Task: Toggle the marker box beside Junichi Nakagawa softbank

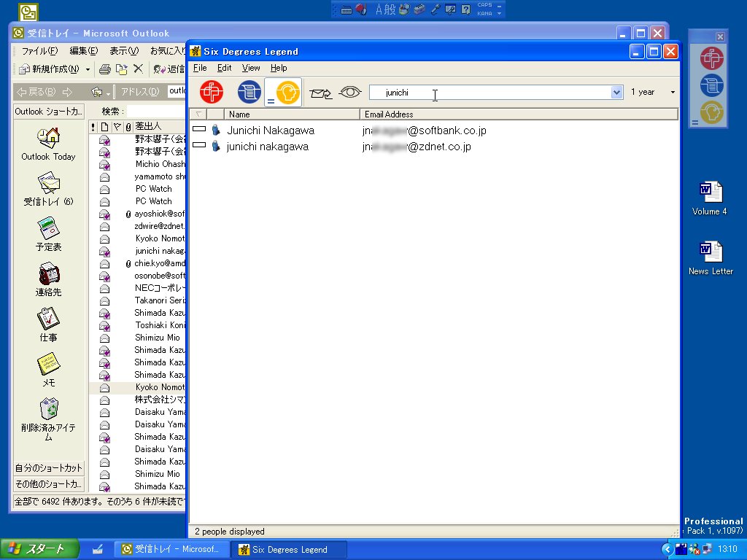Action: (199, 131)
